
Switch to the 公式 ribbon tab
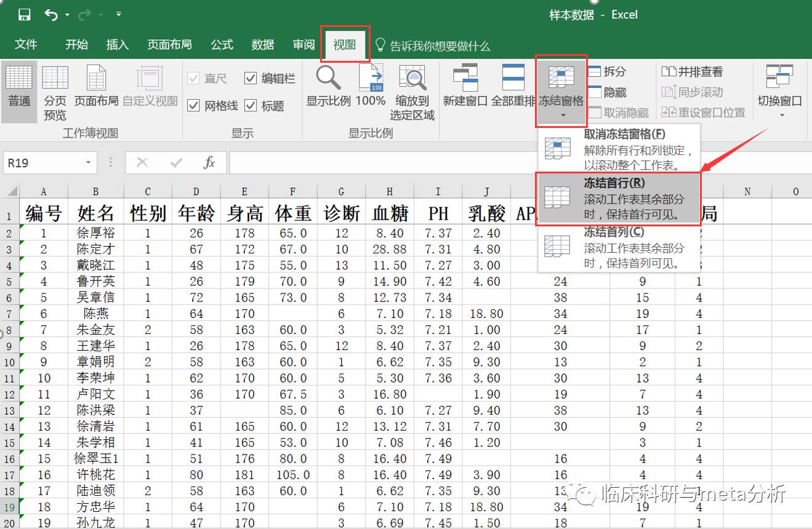click(x=222, y=44)
